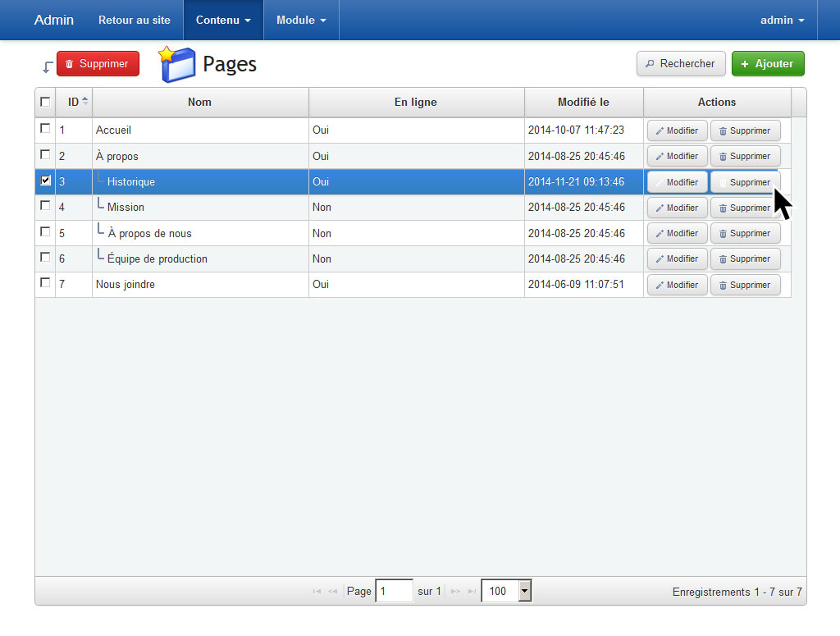Screen dimensions: 840x636
Task: Toggle the select-all checkbox in header
Action: coord(45,103)
